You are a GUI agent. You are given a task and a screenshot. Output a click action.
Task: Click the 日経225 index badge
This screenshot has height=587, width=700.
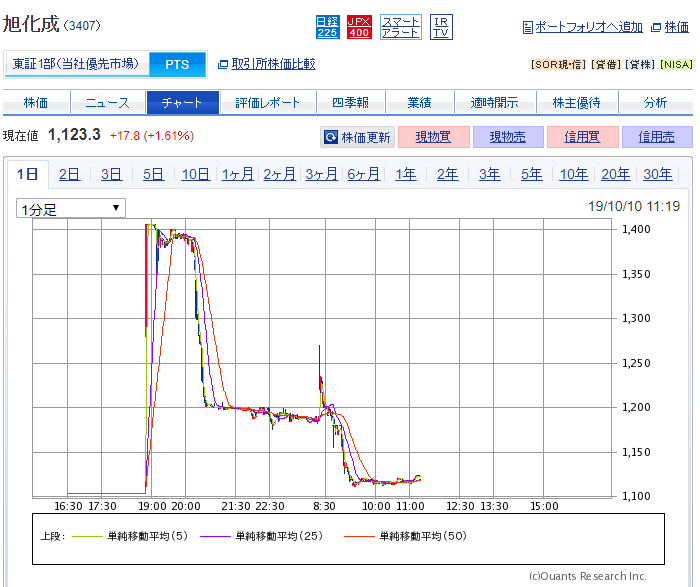click(328, 27)
